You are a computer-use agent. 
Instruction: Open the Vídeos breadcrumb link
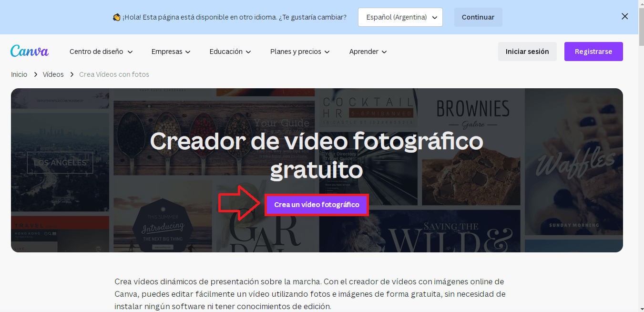[53, 74]
